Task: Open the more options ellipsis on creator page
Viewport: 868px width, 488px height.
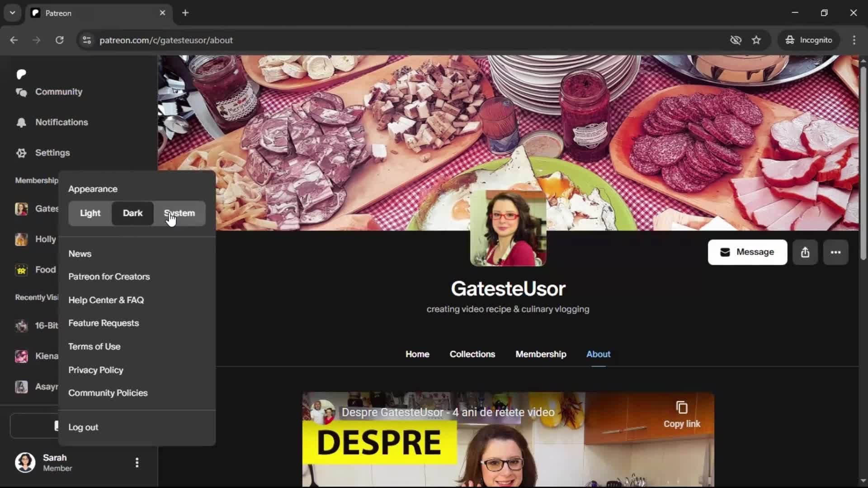Action: pyautogui.click(x=835, y=252)
